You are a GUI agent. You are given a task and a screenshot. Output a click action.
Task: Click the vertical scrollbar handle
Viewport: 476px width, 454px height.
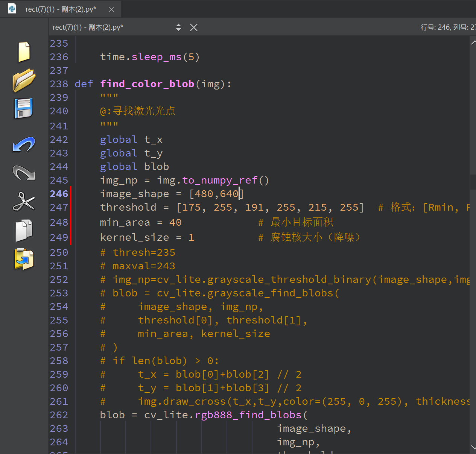[x=473, y=182]
